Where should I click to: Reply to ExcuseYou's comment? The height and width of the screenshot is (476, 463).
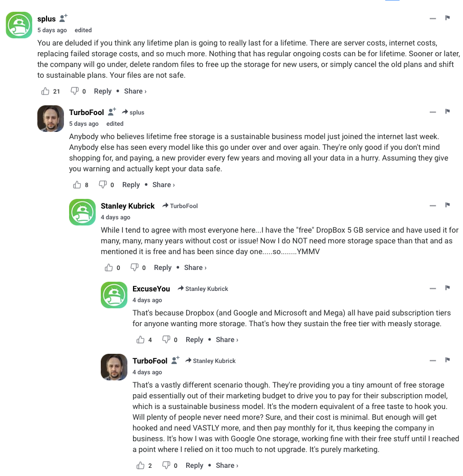point(194,339)
